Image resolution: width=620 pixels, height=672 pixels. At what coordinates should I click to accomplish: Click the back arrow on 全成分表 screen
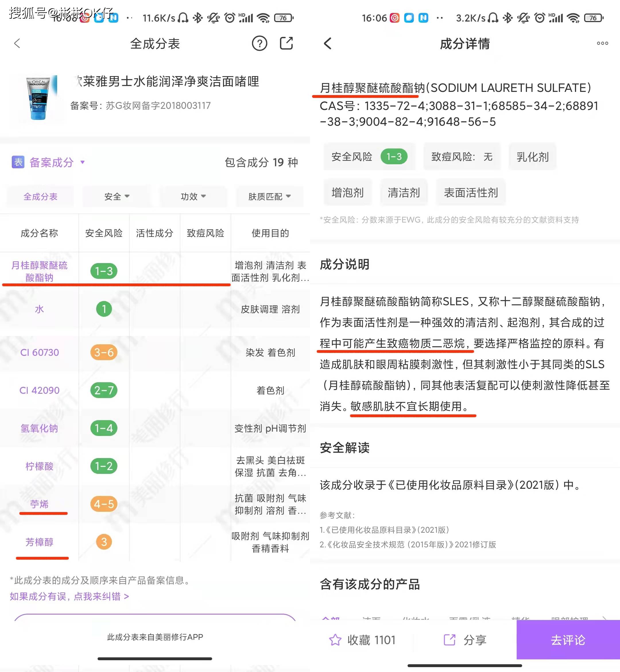tap(17, 44)
